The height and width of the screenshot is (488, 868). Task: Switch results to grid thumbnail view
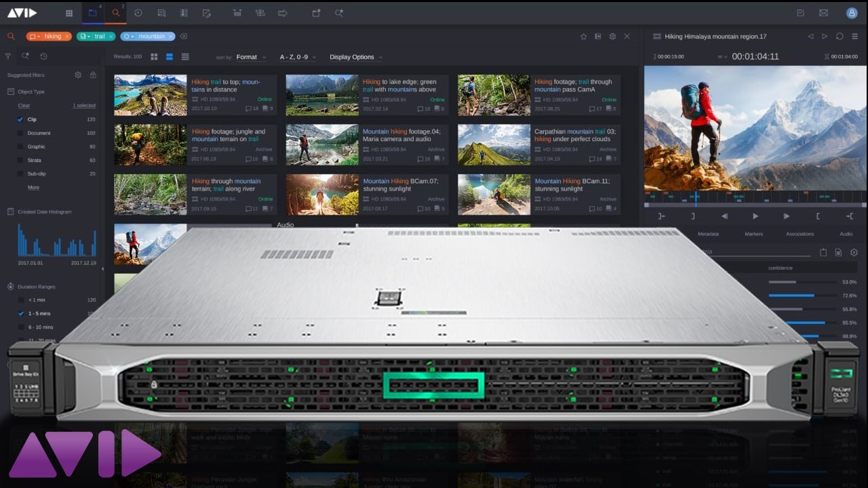point(154,57)
